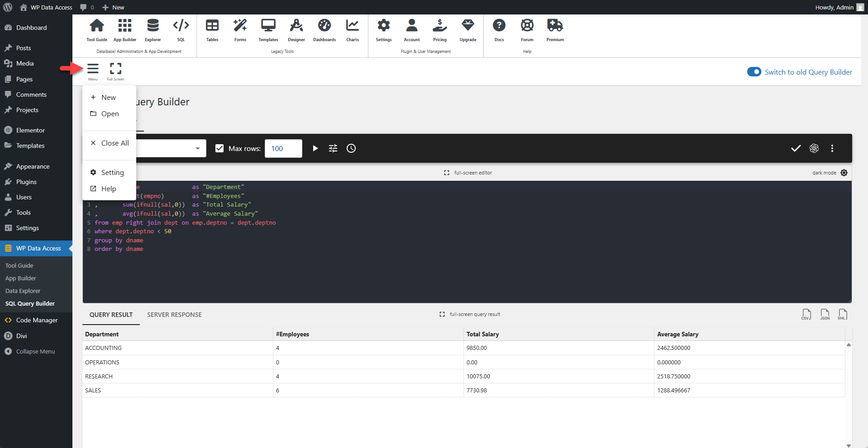Uncheck the Max rows checkbox
This screenshot has height=448, width=868.
point(219,148)
